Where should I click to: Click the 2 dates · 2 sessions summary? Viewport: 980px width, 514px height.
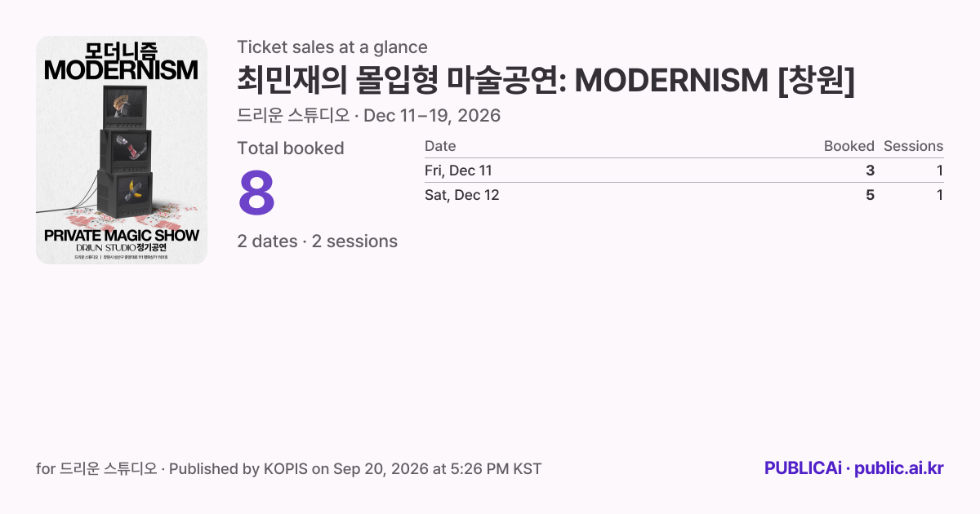(318, 241)
